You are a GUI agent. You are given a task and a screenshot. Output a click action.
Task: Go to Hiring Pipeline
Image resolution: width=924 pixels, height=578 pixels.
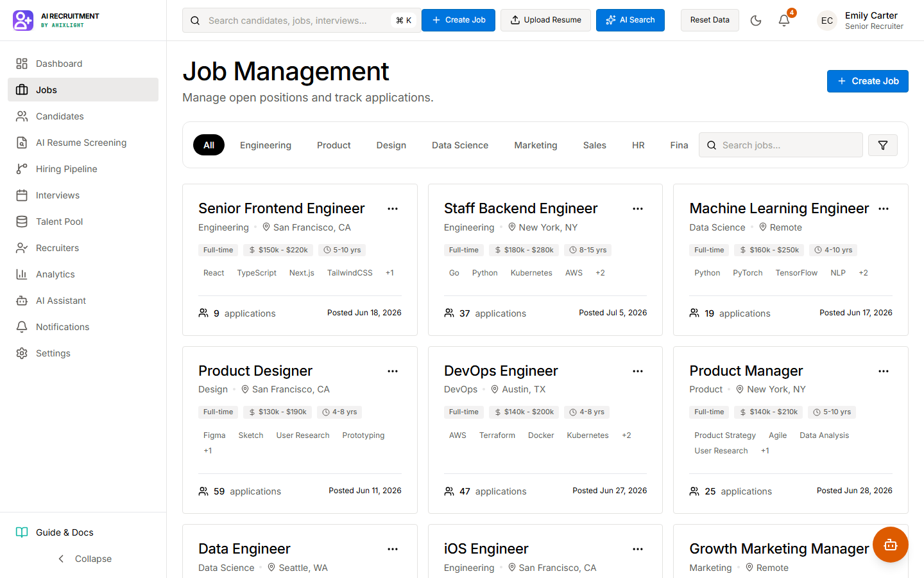click(x=83, y=169)
